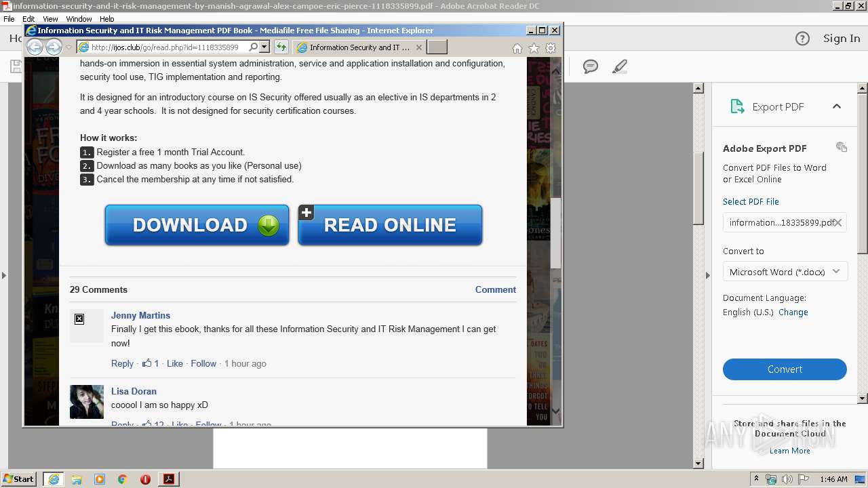868x488 pixels.
Task: Open Acrobat View menu
Action: point(50,19)
